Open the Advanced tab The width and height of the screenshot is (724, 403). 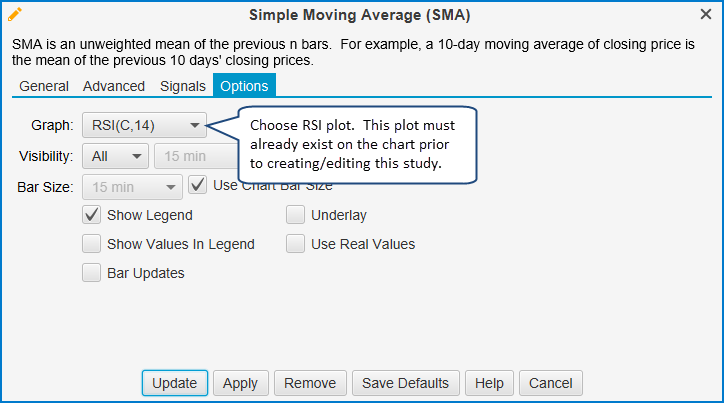click(114, 87)
